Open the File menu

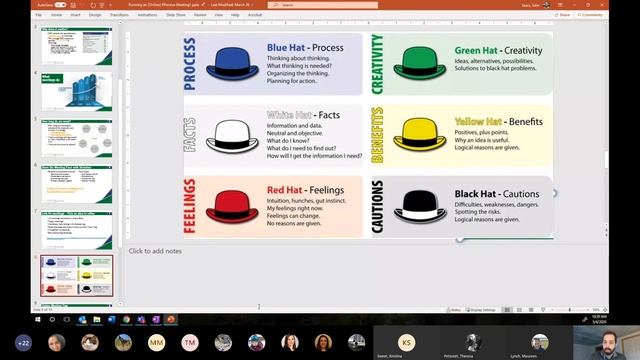(38, 15)
